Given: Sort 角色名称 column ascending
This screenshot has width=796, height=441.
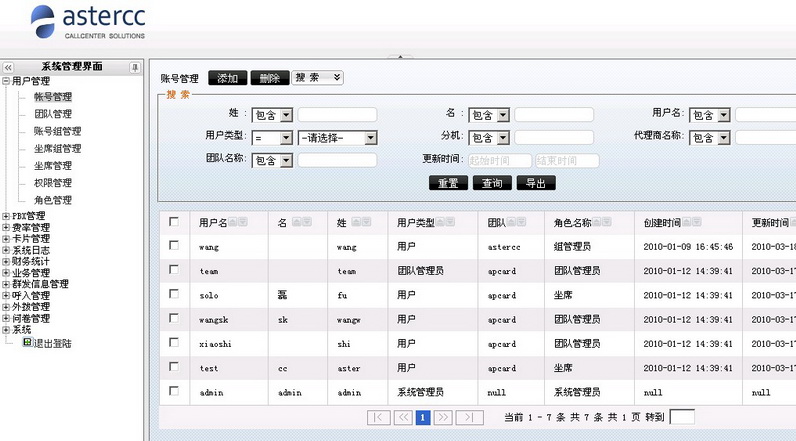Looking at the screenshot, I should [596, 222].
